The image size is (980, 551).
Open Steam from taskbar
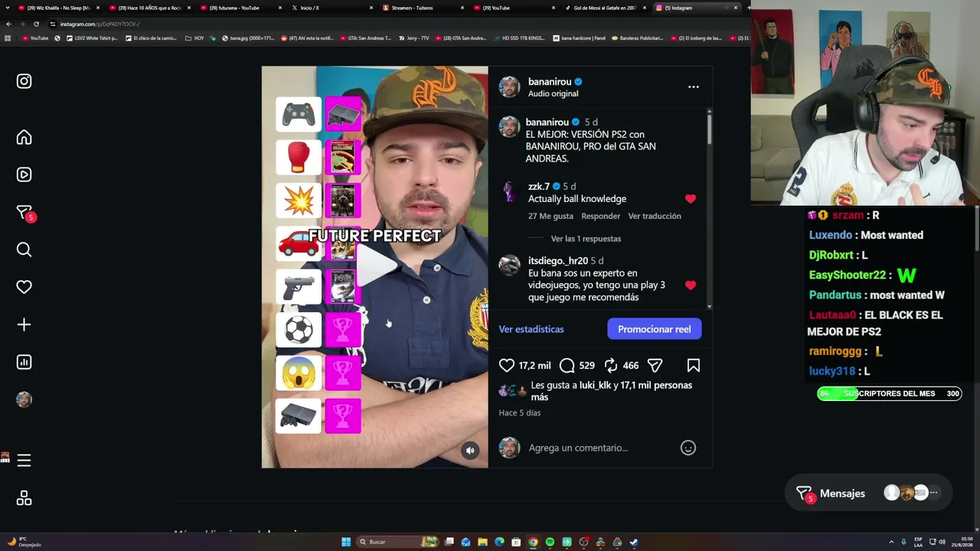point(634,542)
